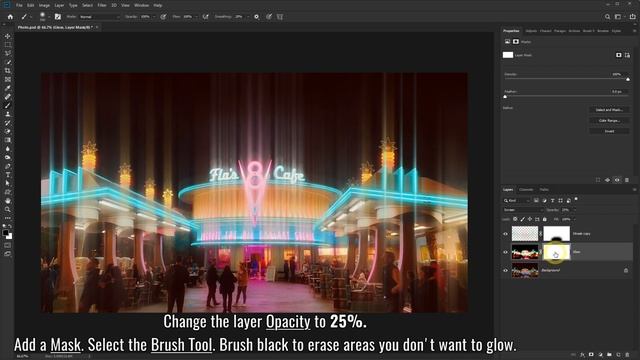Open the layer filter Kind dropdown
This screenshot has width=640, height=360.
pos(516,200)
